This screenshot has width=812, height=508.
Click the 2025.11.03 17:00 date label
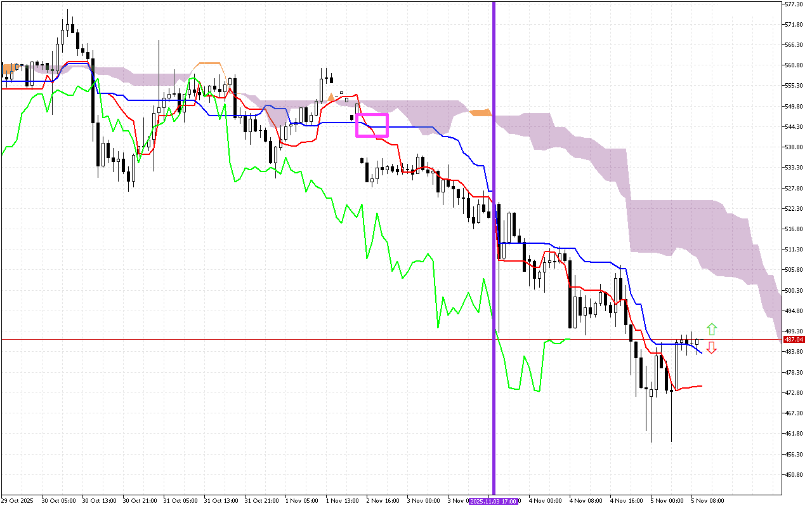pyautogui.click(x=494, y=501)
